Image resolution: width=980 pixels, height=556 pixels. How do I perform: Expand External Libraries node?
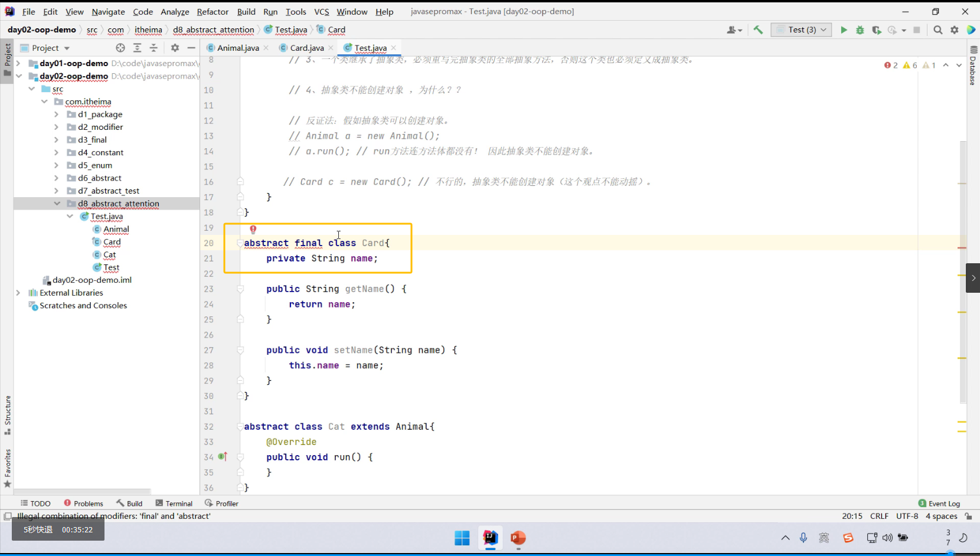[18, 293]
